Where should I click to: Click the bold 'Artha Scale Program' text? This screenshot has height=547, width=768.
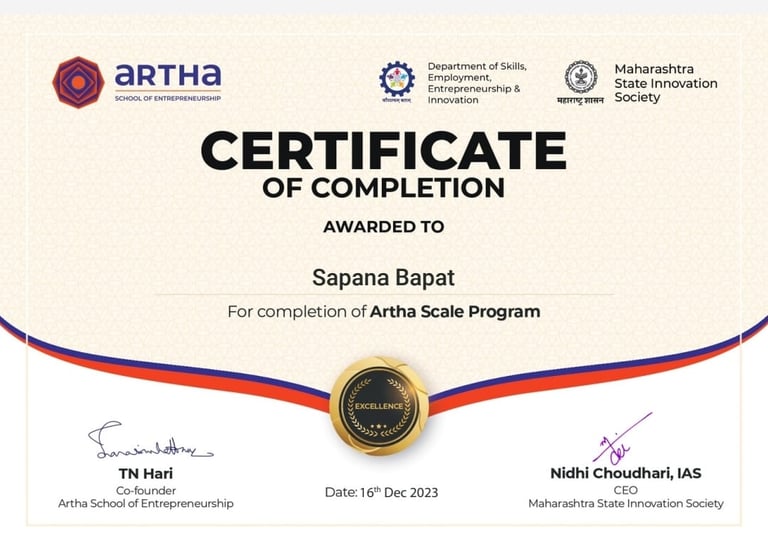tap(455, 312)
